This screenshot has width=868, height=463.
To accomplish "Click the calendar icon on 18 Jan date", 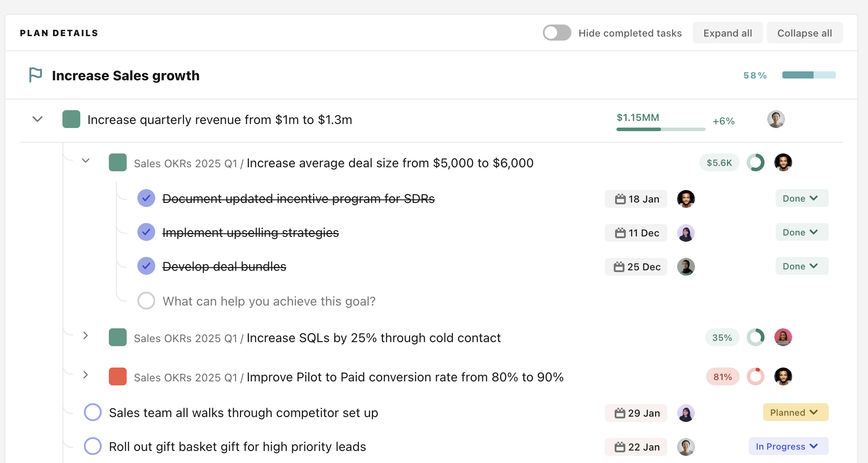I will pos(620,199).
